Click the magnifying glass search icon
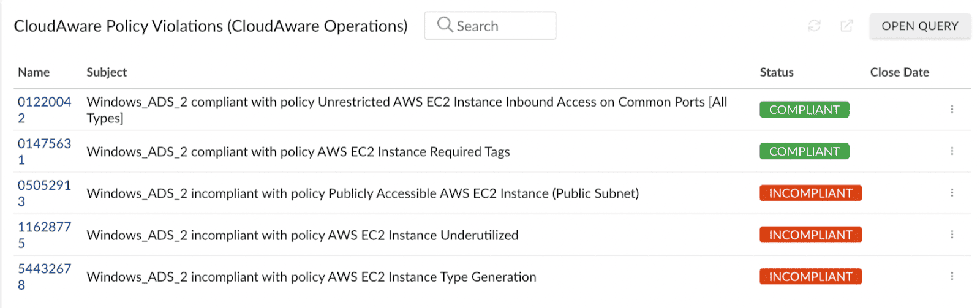Screen dimensions: 980x308 445,25
